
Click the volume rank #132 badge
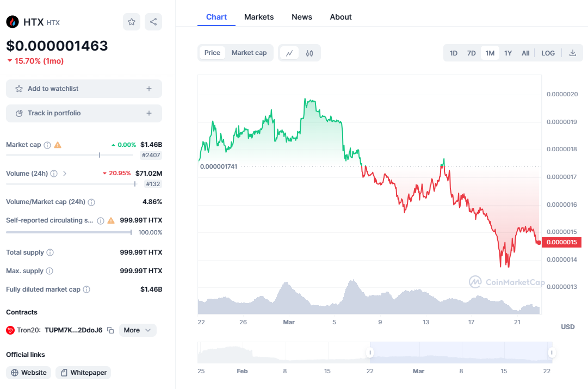(153, 184)
